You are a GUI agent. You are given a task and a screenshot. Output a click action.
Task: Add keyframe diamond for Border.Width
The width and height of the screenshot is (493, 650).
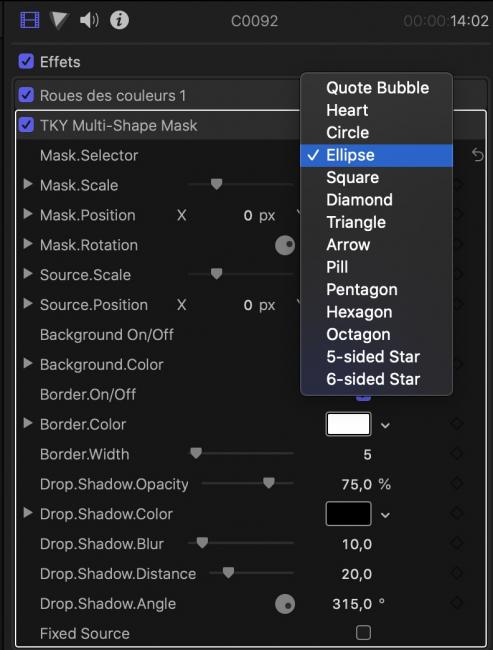click(x=457, y=454)
